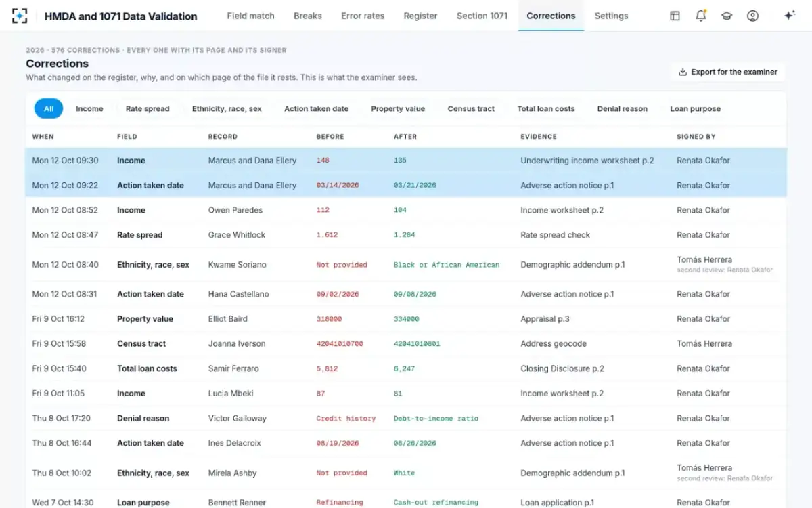This screenshot has width=812, height=508.
Task: Select the Lucia Mbeki record
Action: coord(231,394)
